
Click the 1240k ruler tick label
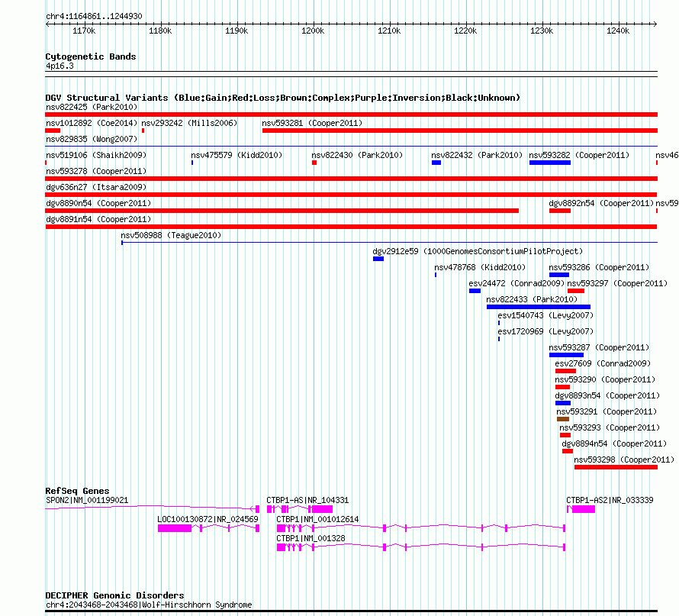(x=618, y=31)
